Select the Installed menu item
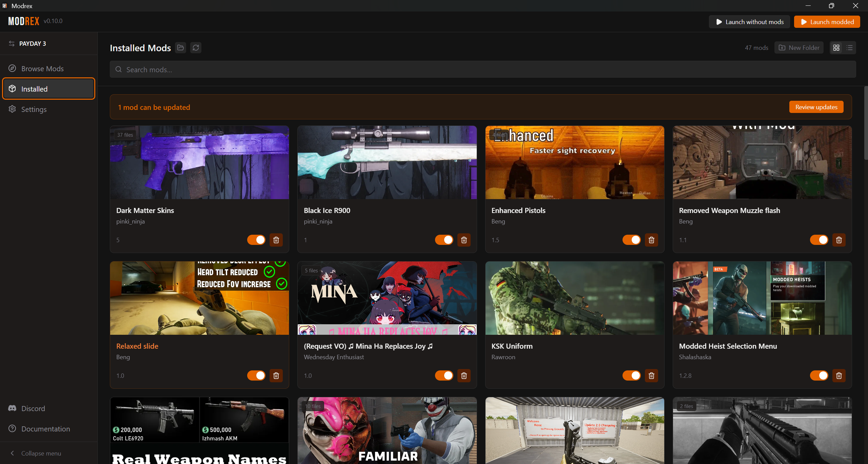Viewport: 868px width, 464px height. 48,89
